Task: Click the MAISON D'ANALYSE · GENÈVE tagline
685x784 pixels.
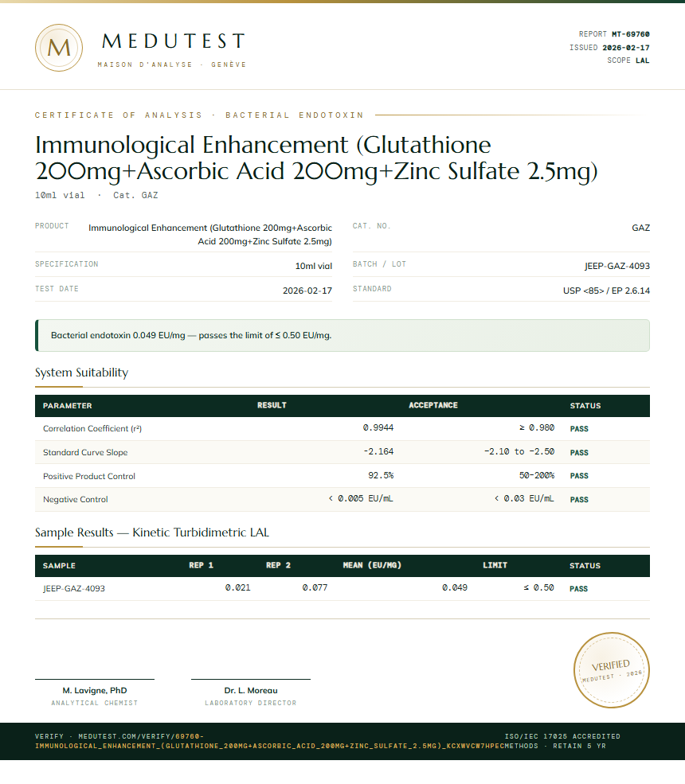Action: 172,64
